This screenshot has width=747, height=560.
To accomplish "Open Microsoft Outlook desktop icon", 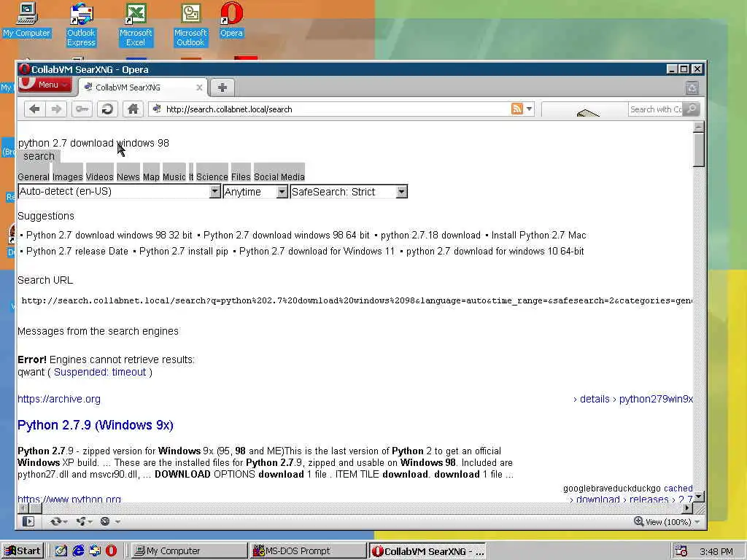I will coord(190,25).
